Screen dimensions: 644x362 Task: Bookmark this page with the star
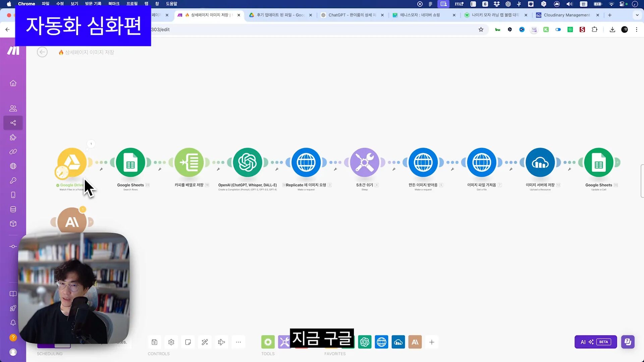(x=481, y=29)
